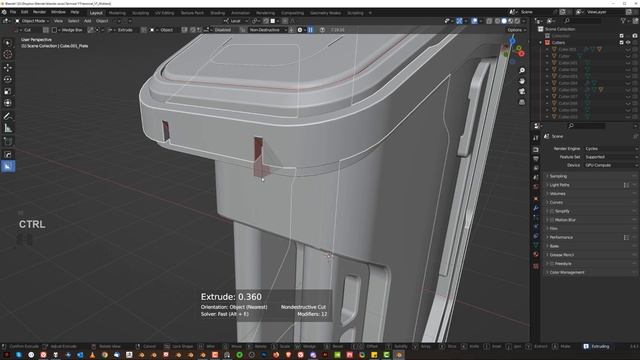The height and width of the screenshot is (360, 640).
Task: Toggle the camera view icon
Action: (522, 91)
